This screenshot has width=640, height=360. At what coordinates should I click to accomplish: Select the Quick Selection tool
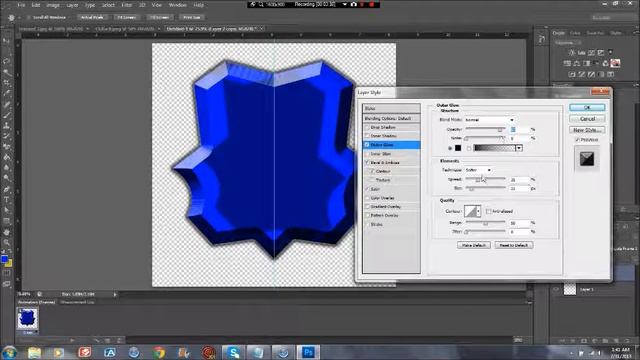click(7, 72)
